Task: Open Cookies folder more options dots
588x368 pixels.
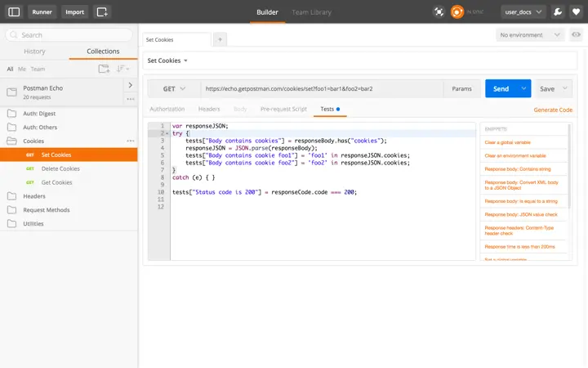Action: pos(131,141)
